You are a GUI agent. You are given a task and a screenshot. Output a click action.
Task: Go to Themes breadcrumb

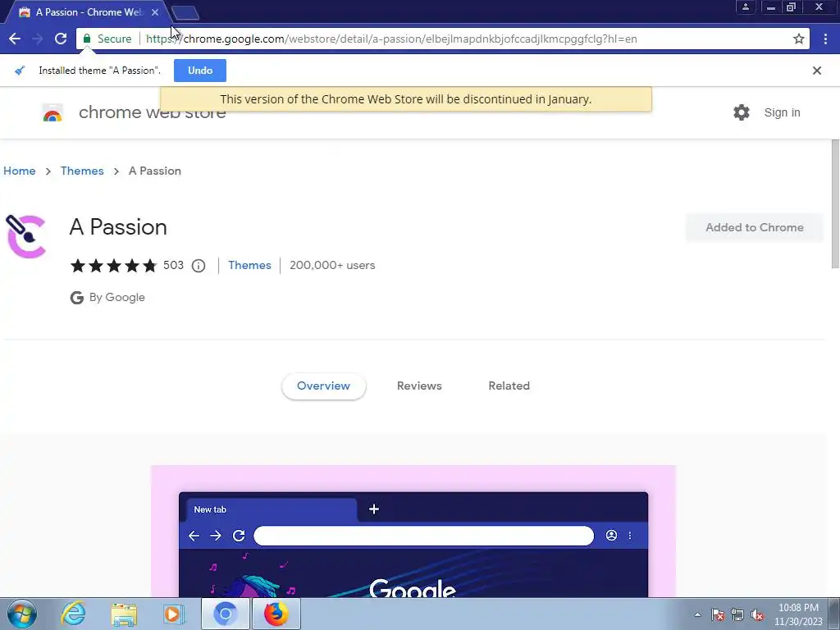point(82,171)
